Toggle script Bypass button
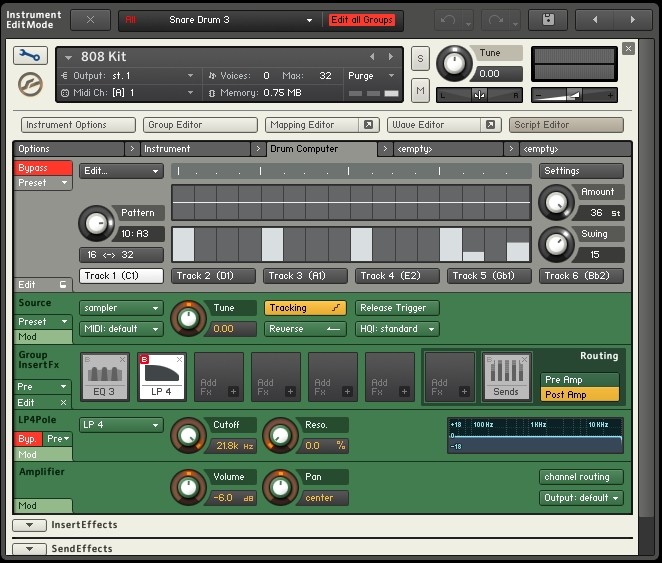662x563 pixels. point(43,168)
